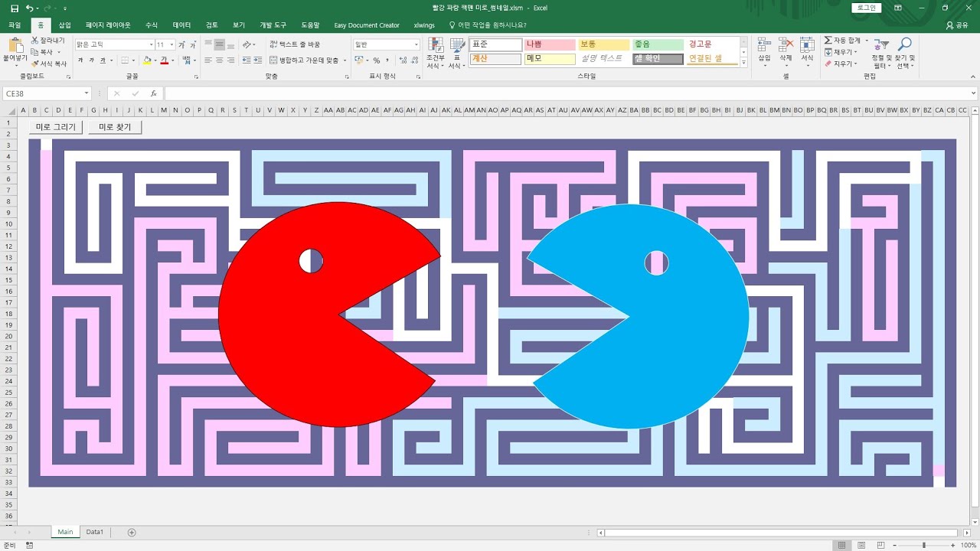
Task: Click the cell borders icon
Action: 124,60
